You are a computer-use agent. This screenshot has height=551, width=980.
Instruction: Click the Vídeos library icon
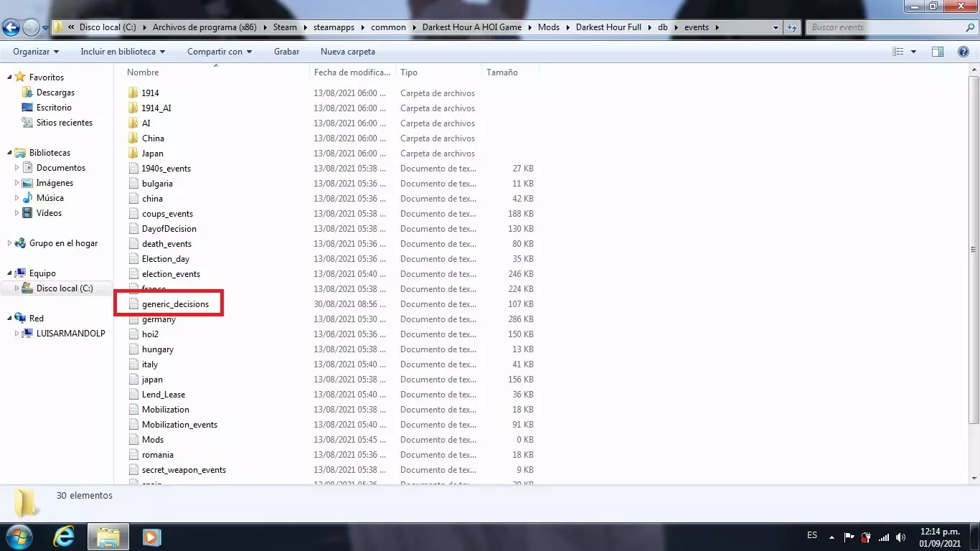(x=27, y=213)
